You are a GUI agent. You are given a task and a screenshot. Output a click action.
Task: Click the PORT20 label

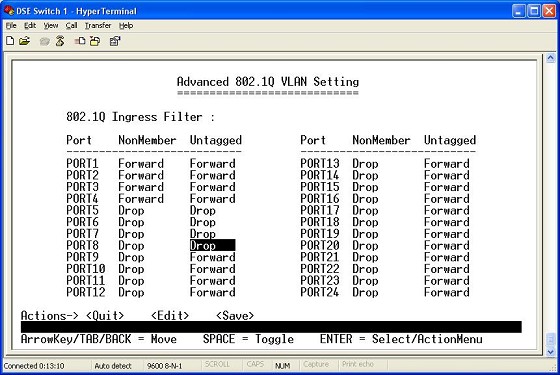[320, 245]
